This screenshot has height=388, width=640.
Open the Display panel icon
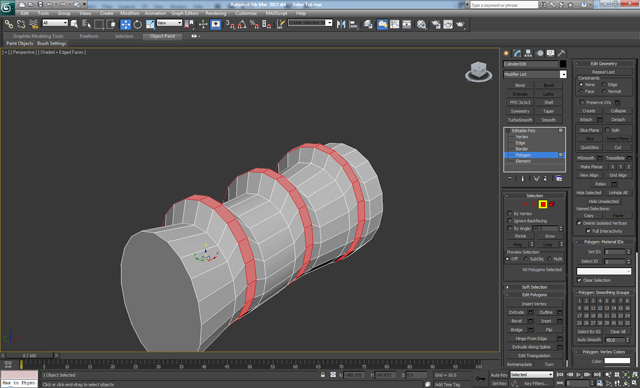(551, 53)
